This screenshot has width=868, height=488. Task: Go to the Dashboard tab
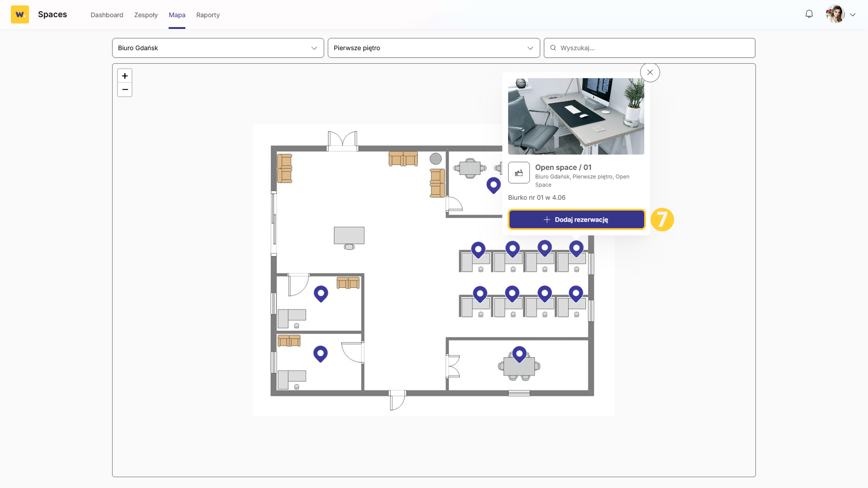(x=107, y=15)
